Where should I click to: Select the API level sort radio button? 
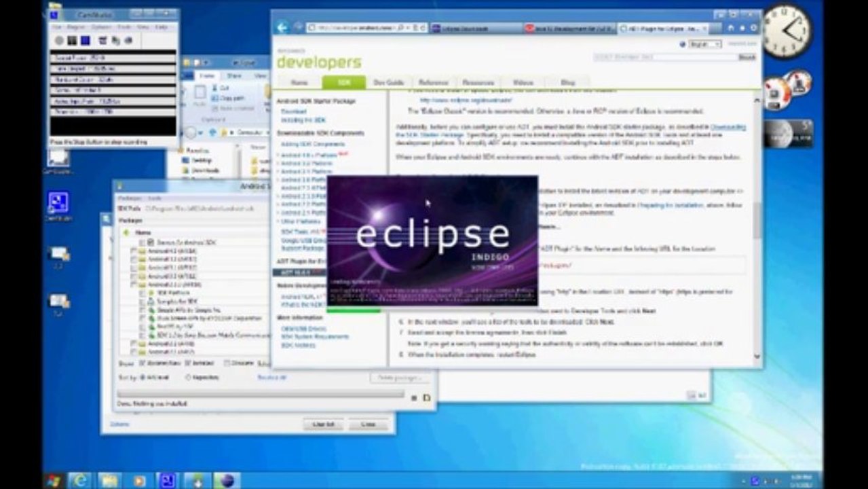pyautogui.click(x=143, y=377)
